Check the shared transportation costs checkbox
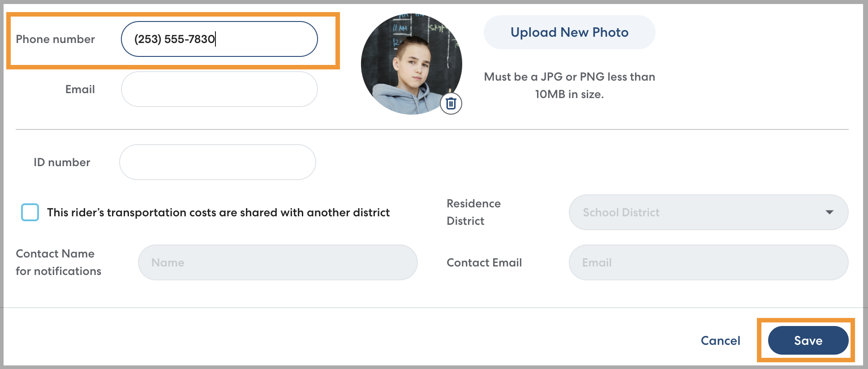Image resolution: width=868 pixels, height=369 pixels. 30,212
